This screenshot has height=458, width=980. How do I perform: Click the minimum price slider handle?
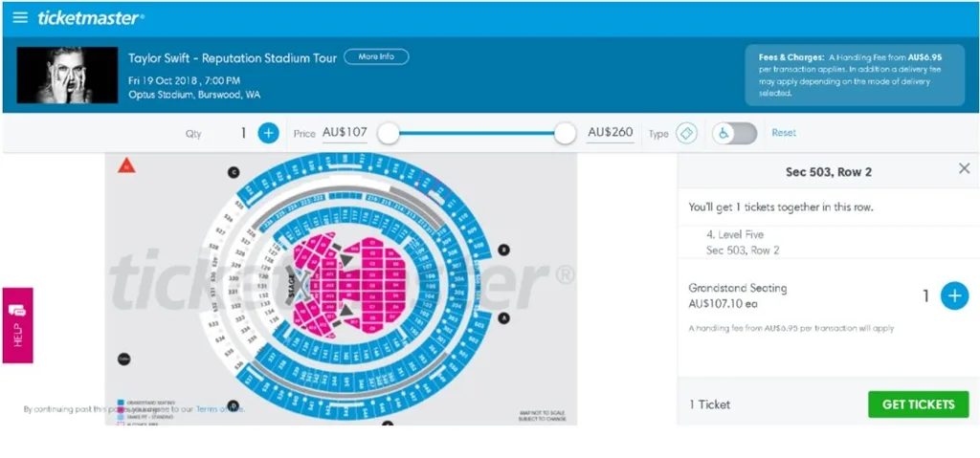[388, 133]
